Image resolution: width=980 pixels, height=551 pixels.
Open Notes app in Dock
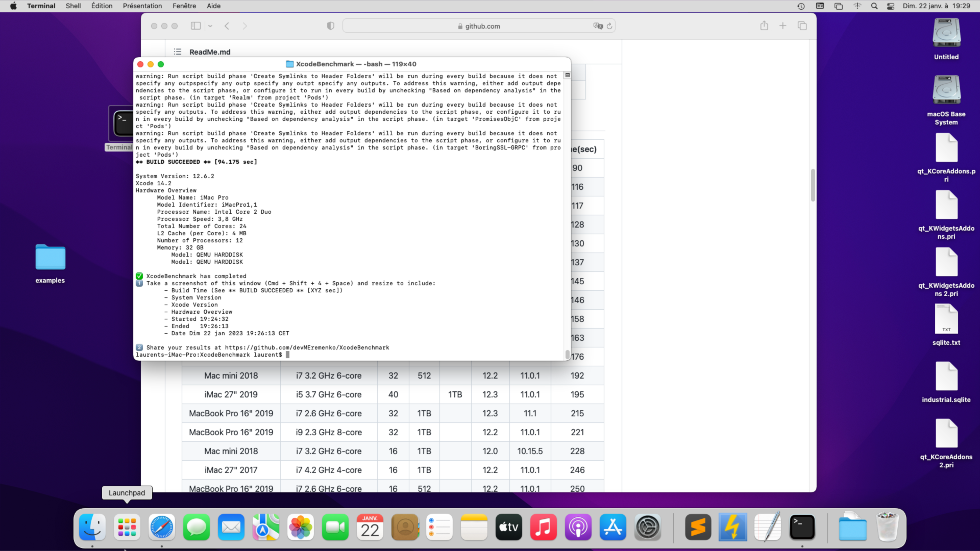click(474, 527)
